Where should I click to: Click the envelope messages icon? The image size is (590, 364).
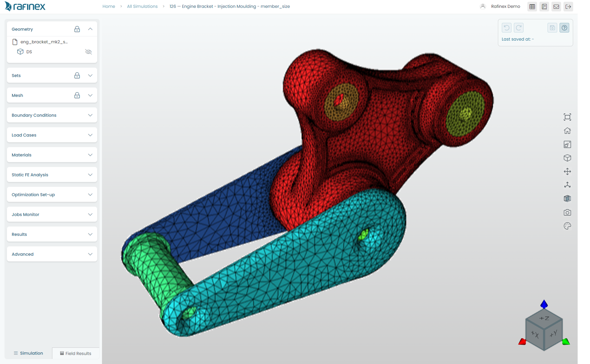556,6
